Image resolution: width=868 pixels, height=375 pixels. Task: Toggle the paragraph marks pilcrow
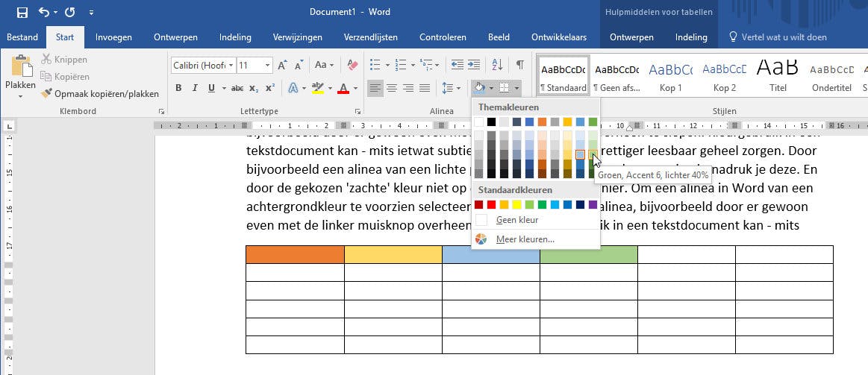click(x=519, y=65)
